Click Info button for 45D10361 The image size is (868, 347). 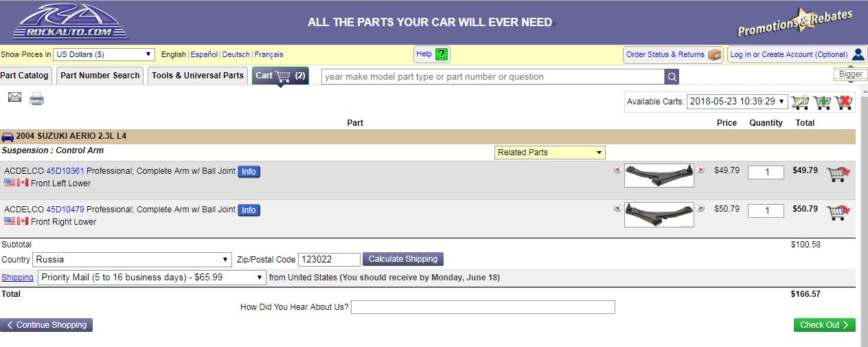pyautogui.click(x=249, y=172)
